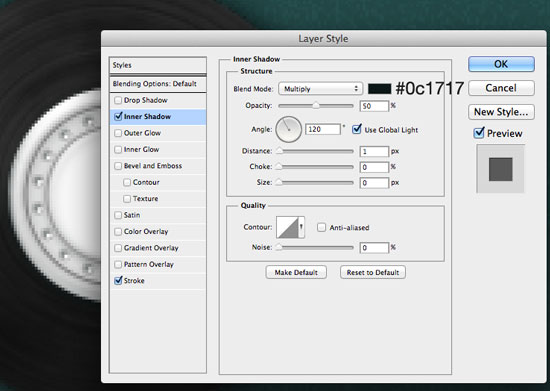Click the OK button
The image size is (550, 391).
click(x=501, y=64)
